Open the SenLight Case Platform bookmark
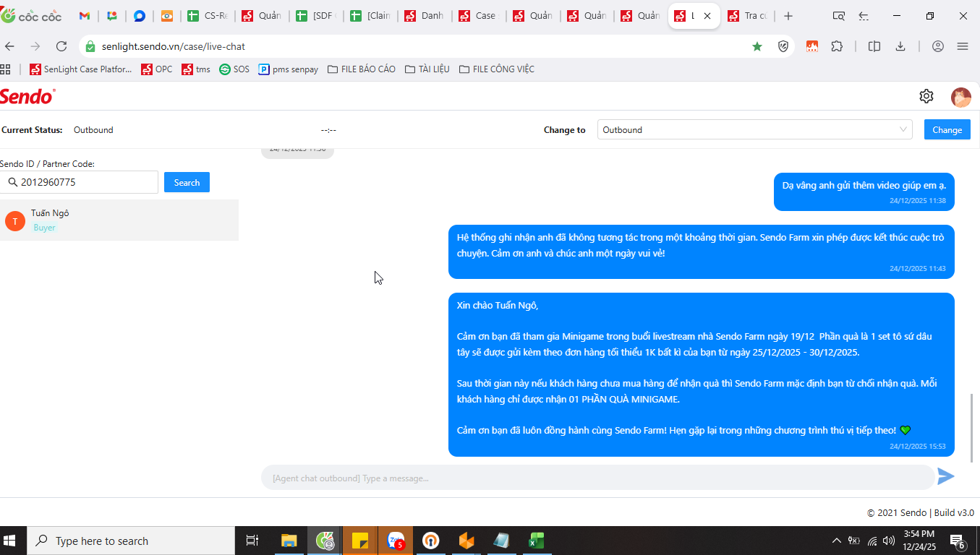The image size is (980, 555). point(81,69)
